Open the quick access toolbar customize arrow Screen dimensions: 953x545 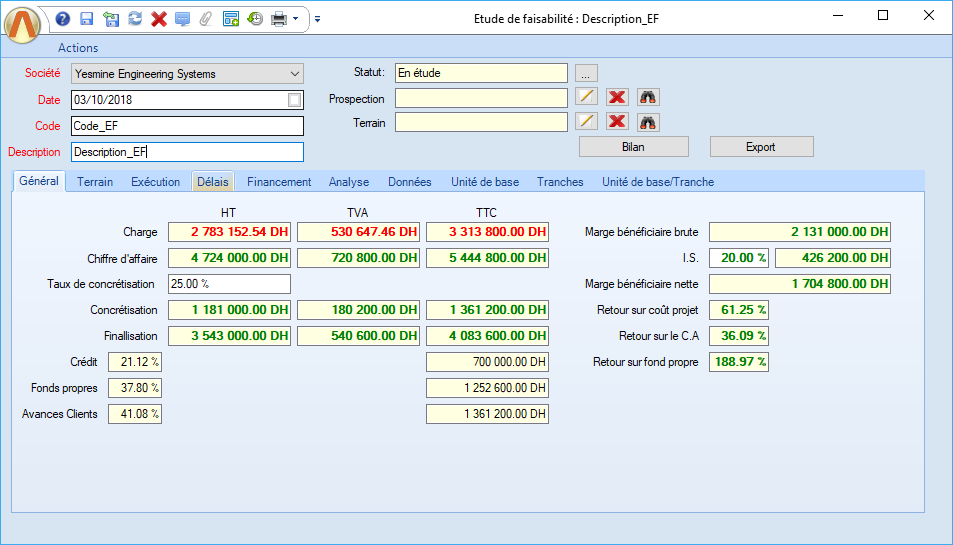pyautogui.click(x=317, y=19)
